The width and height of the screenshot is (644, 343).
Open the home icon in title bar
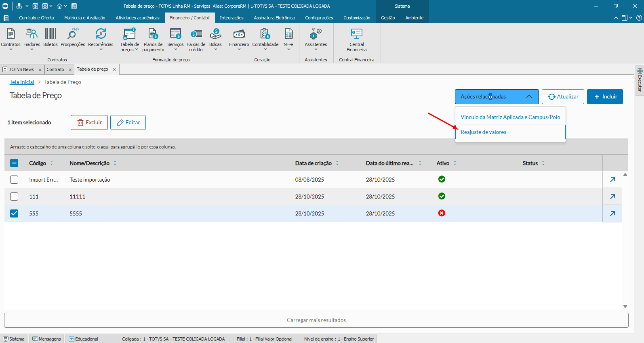pyautogui.click(x=59, y=6)
